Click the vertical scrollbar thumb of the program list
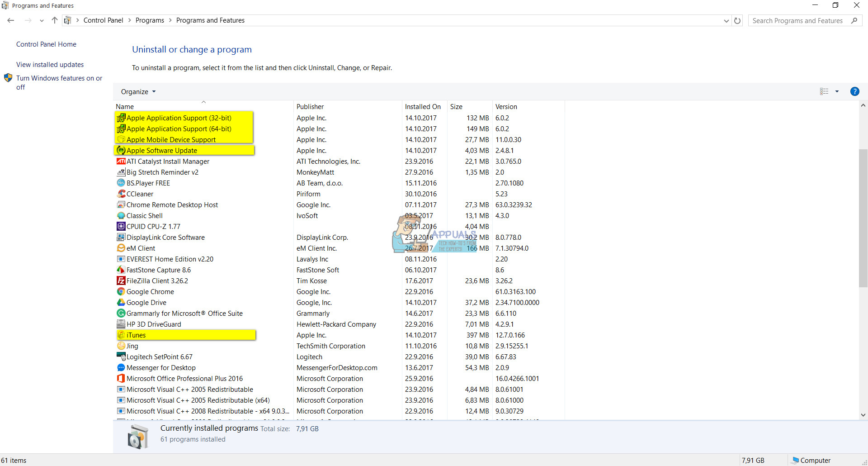The height and width of the screenshot is (466, 868). click(x=863, y=218)
